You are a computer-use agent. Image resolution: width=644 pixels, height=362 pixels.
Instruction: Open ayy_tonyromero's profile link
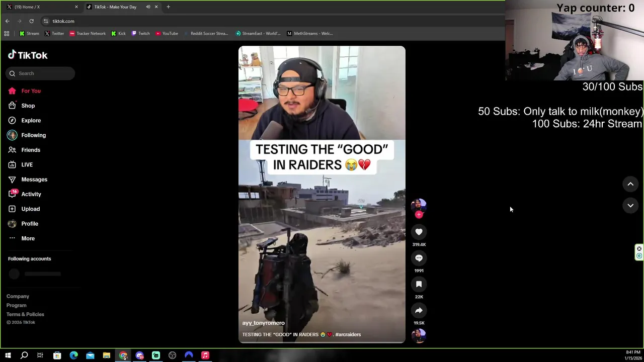[x=263, y=323]
